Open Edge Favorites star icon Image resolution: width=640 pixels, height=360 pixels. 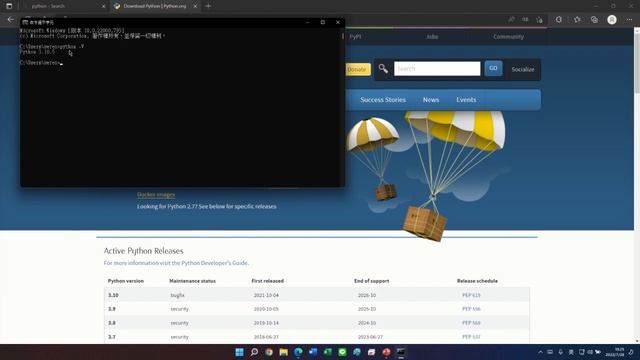tap(577, 19)
